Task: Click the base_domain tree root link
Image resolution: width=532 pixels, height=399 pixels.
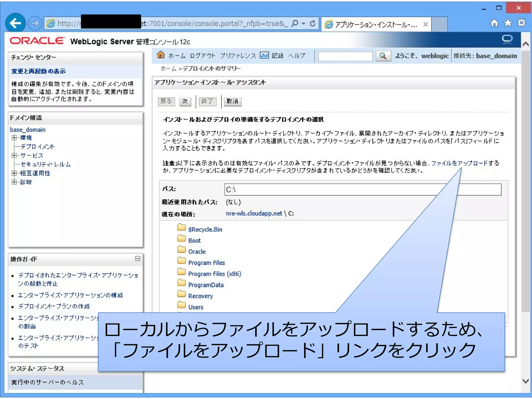Action: (x=28, y=130)
